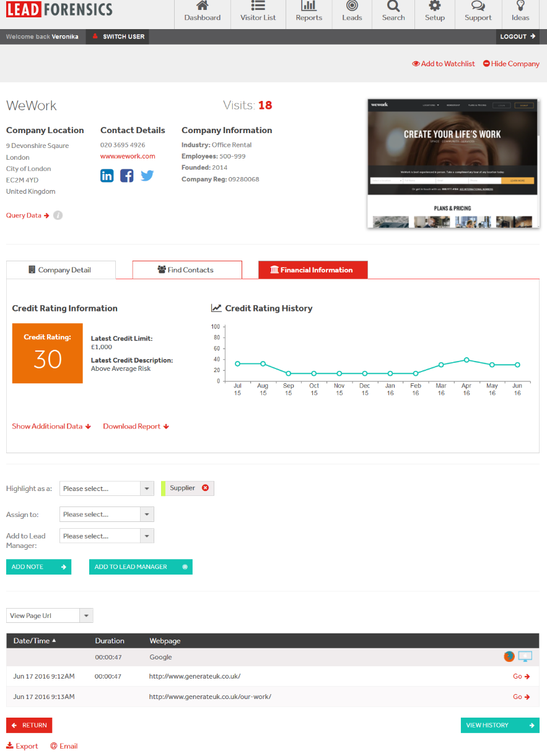Open the Assign to dropdown
This screenshot has width=547, height=756.
pos(107,514)
